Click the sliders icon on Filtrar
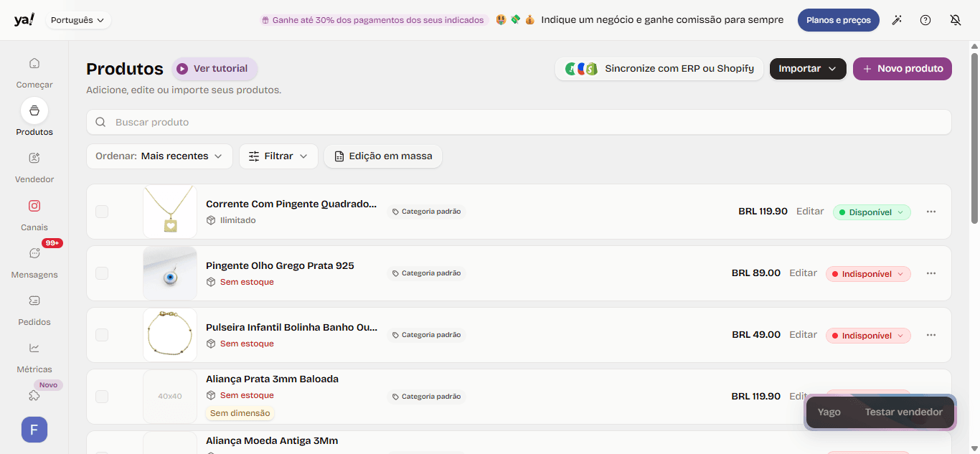980x454 pixels. 254,156
